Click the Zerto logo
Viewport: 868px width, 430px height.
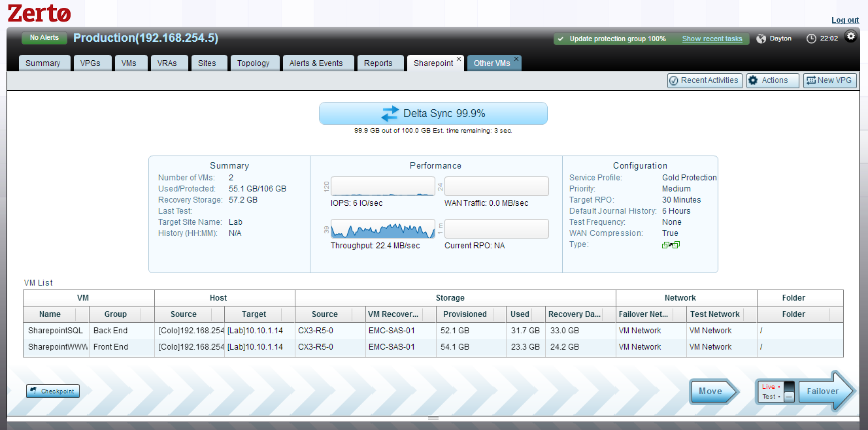pos(39,13)
